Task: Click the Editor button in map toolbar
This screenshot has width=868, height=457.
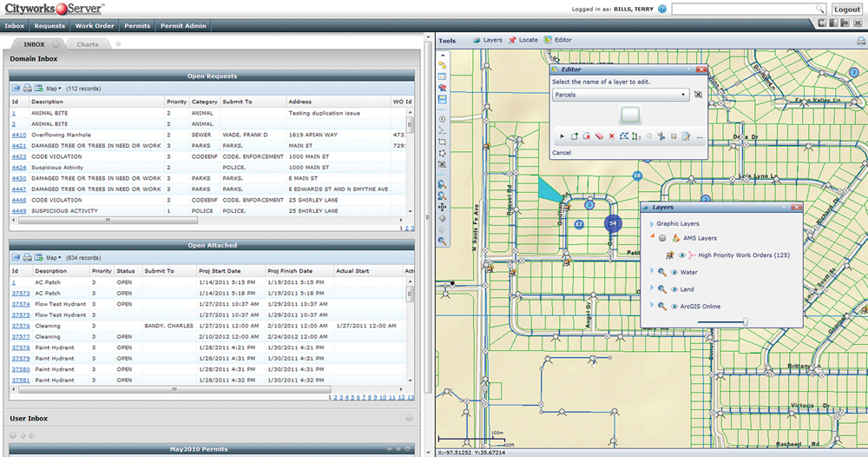Action: tap(558, 40)
